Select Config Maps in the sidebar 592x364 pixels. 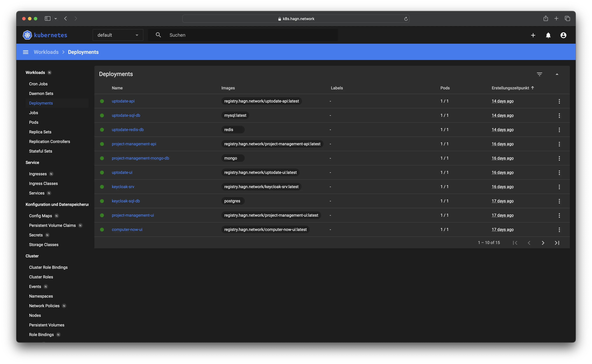click(40, 216)
